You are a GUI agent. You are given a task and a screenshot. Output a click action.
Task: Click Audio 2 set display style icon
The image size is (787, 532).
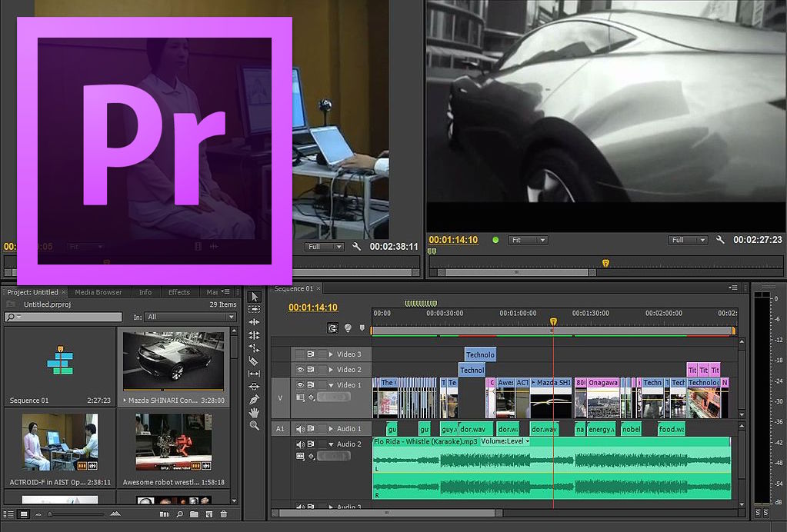[x=300, y=457]
